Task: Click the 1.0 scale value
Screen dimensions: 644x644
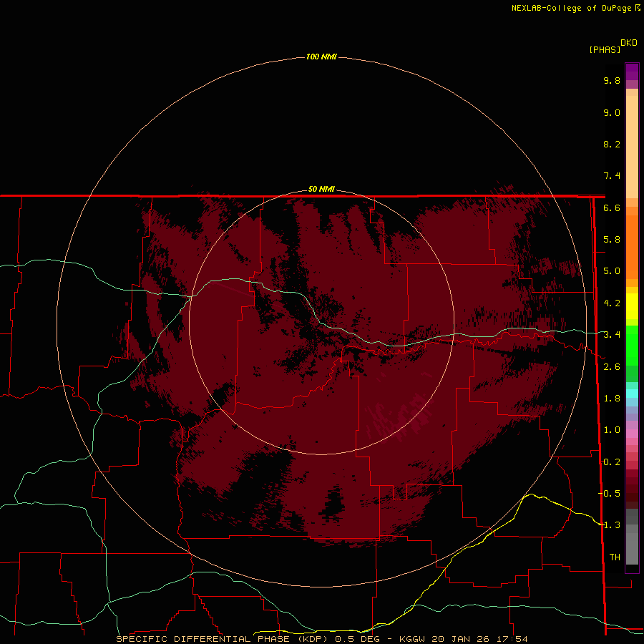Action: point(612,430)
